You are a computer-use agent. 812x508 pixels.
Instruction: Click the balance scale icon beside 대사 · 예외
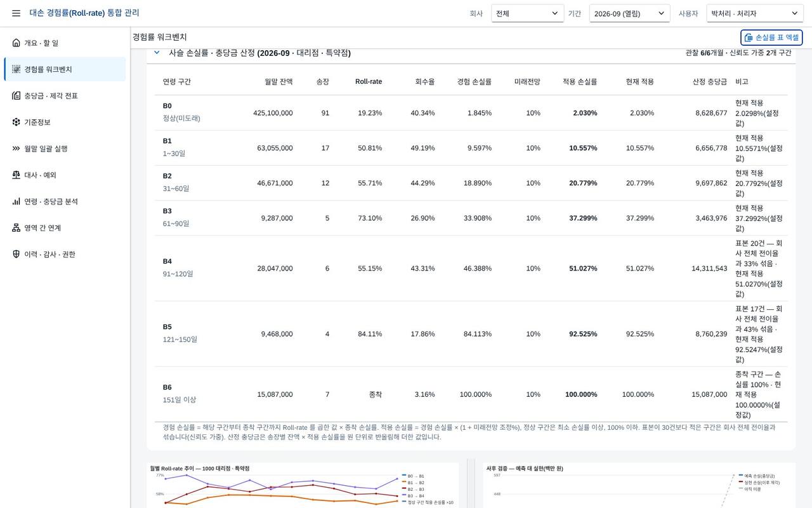pyautogui.click(x=16, y=175)
